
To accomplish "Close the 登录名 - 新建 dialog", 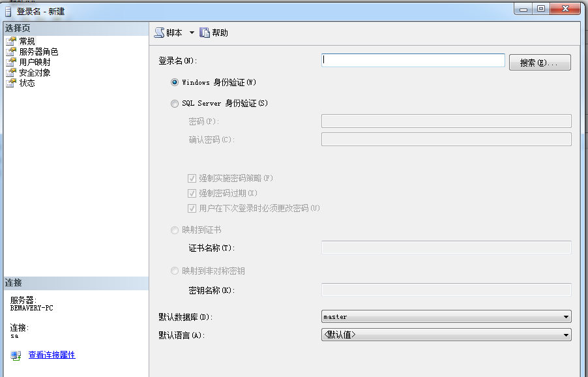I will coord(565,9).
